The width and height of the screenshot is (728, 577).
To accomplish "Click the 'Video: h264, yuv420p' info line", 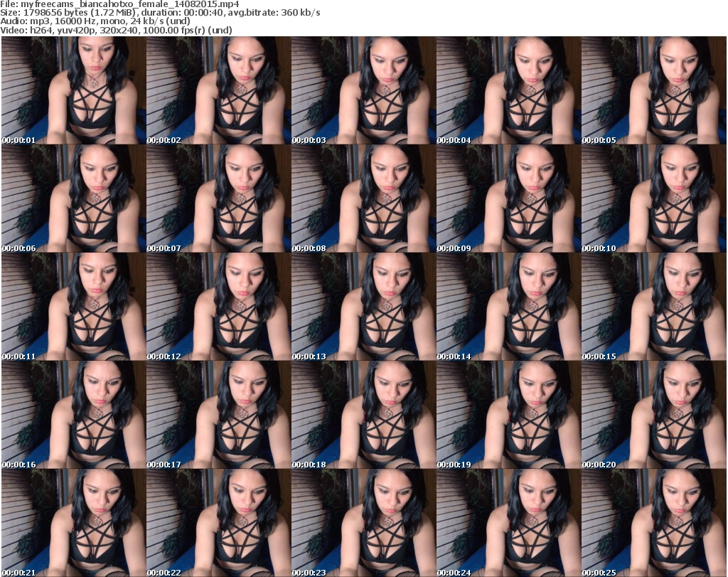I will tap(117, 30).
